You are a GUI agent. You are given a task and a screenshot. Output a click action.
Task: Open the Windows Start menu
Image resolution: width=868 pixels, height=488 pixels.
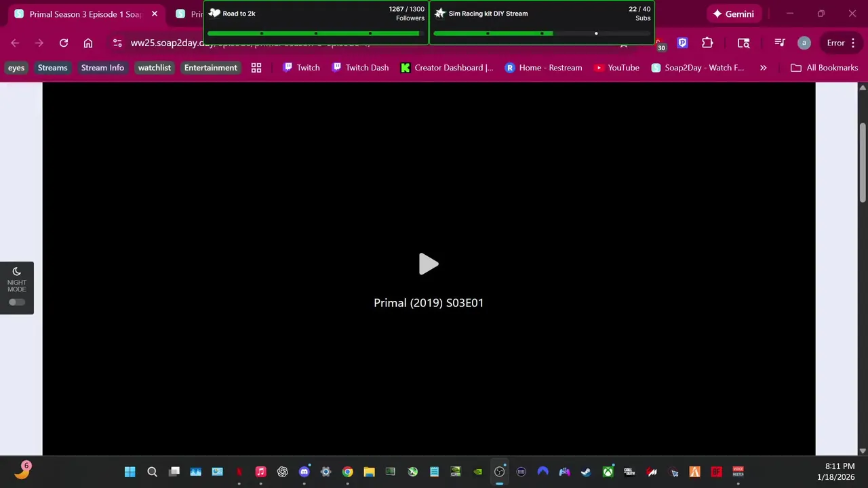pos(130,472)
